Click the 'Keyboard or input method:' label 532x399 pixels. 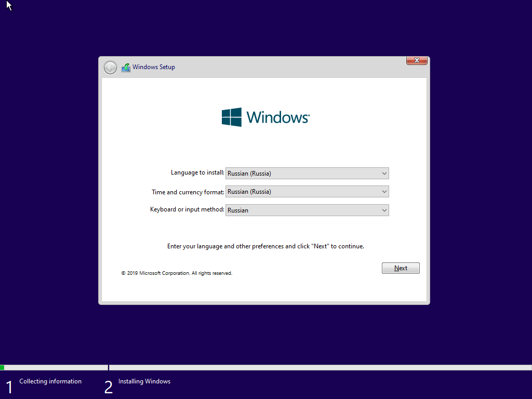[x=187, y=209]
